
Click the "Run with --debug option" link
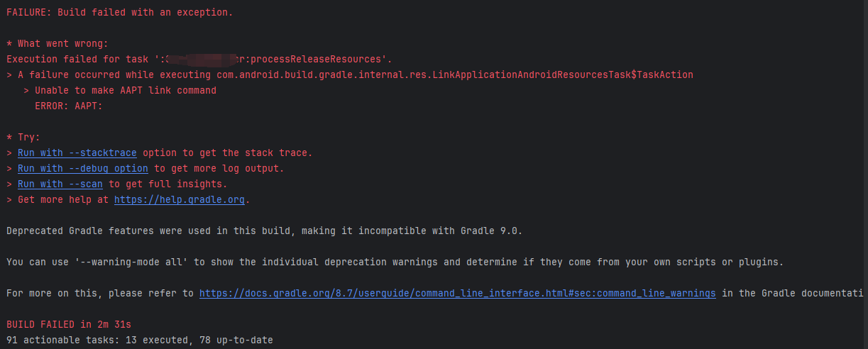click(82, 168)
